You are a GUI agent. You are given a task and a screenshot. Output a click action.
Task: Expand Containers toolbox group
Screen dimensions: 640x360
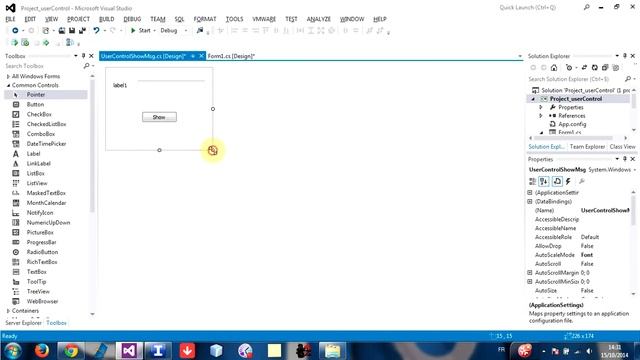point(8,311)
